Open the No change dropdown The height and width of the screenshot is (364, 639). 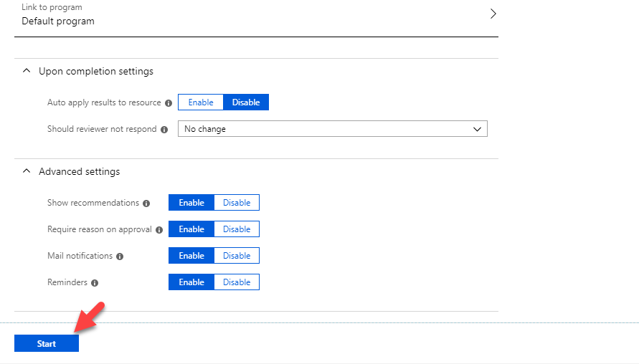tap(333, 129)
